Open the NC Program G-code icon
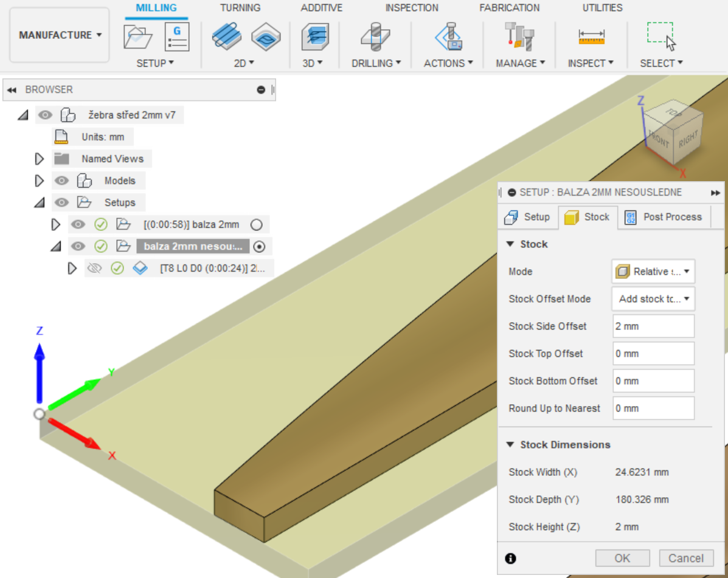Screen dimensions: 728x578 (177, 37)
